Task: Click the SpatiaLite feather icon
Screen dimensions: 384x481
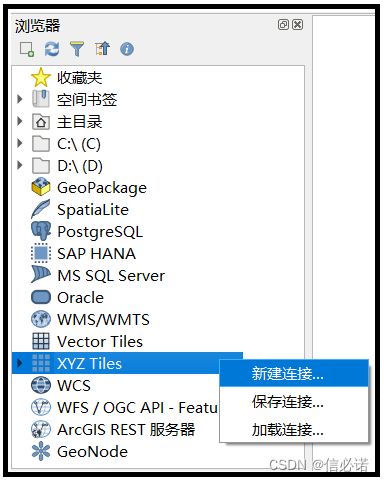Action: [x=41, y=209]
